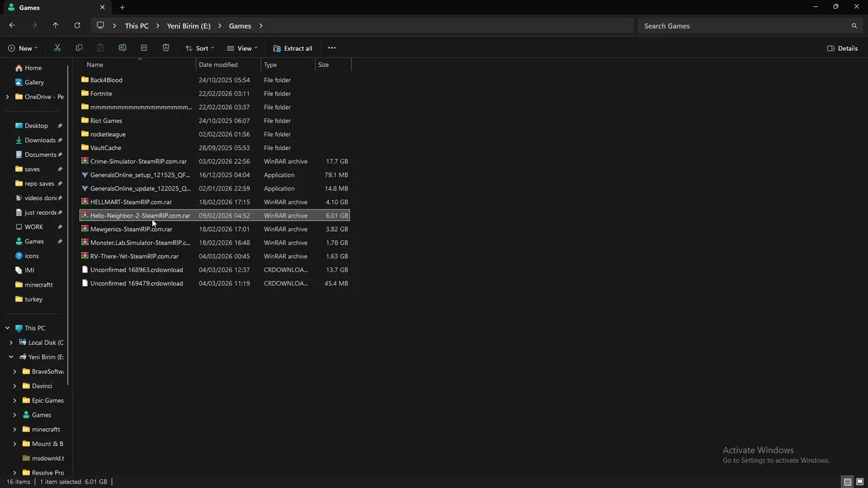Click the Rename icon in toolbar
868x488 pixels.
(x=122, y=48)
